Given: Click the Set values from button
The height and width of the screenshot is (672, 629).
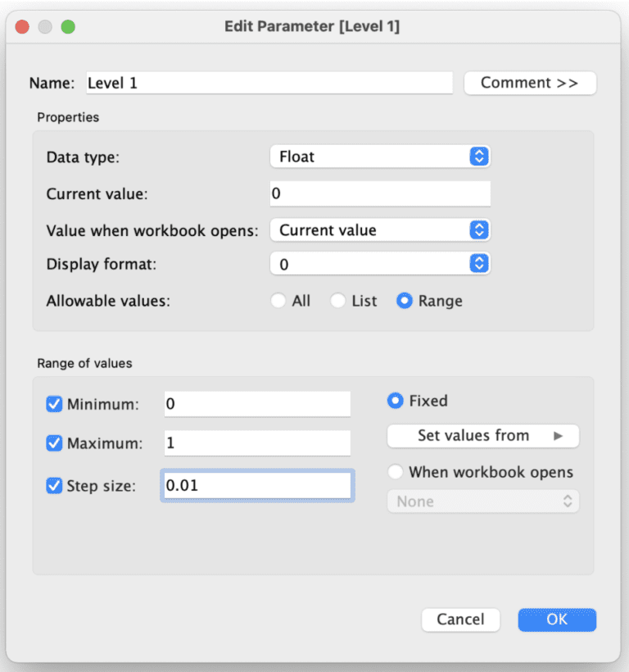Looking at the screenshot, I should tap(482, 435).
